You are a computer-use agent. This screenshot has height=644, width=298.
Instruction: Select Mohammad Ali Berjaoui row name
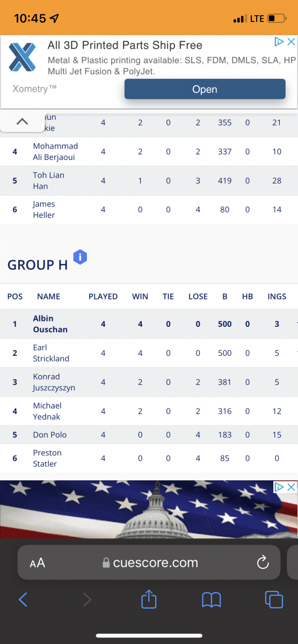coord(55,152)
